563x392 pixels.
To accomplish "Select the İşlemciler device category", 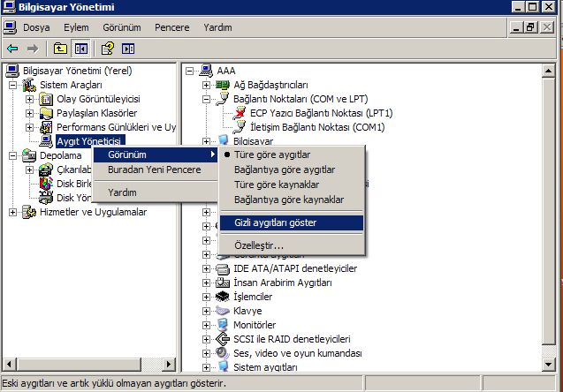I will tap(253, 297).
